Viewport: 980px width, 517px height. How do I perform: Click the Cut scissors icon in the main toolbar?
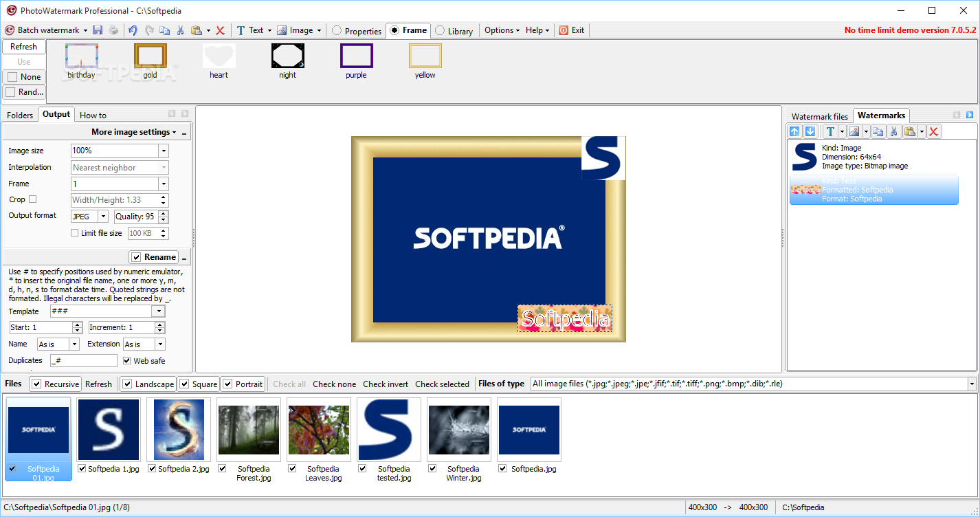(x=181, y=30)
